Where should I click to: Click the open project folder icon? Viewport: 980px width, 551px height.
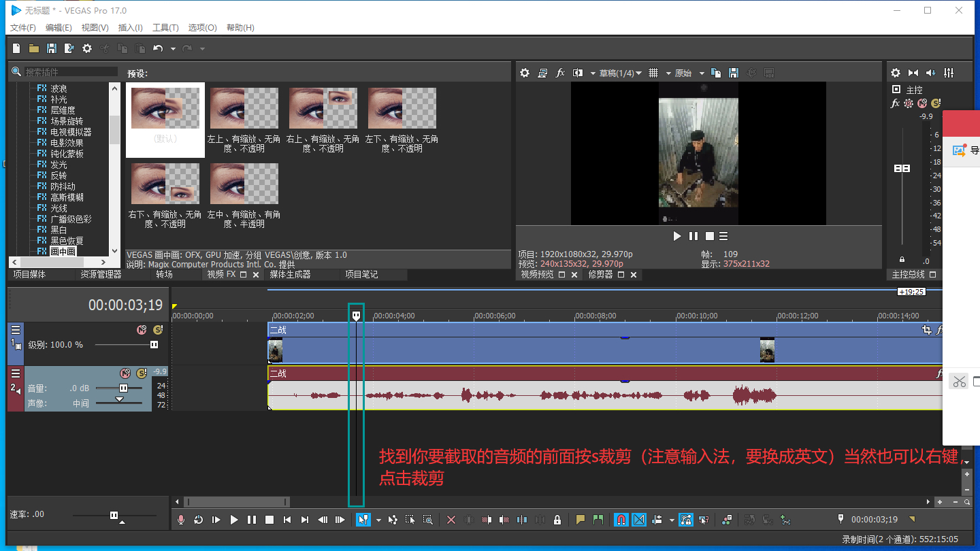coord(34,48)
